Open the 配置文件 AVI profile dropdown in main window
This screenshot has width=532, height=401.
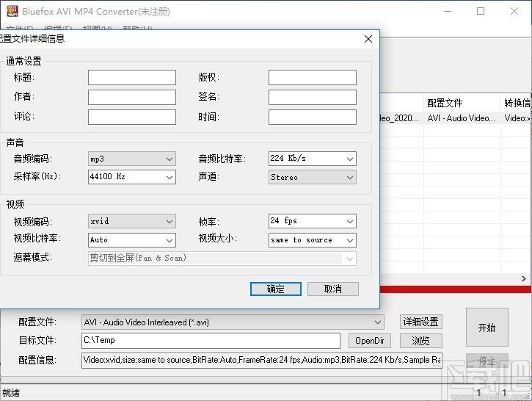233,322
